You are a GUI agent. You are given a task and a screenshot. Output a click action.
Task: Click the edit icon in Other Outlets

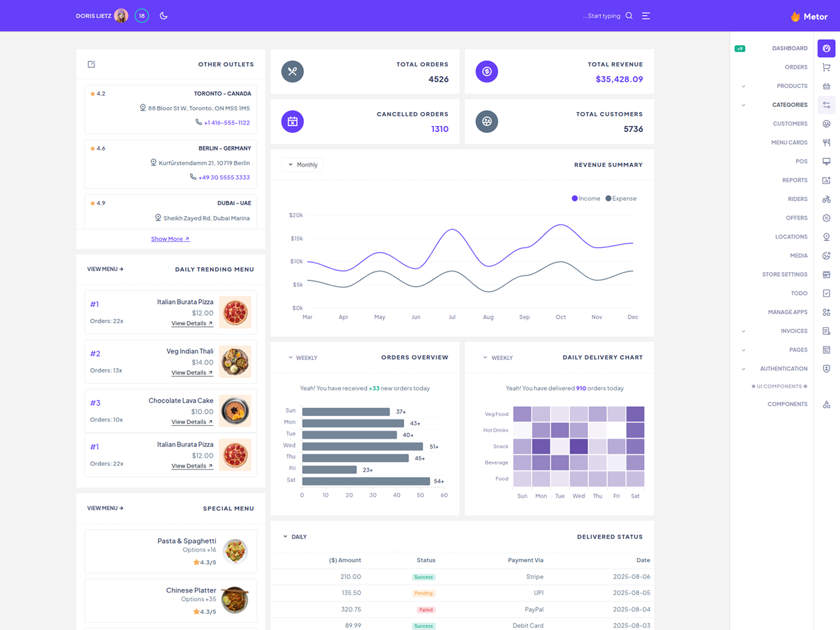pyautogui.click(x=91, y=64)
